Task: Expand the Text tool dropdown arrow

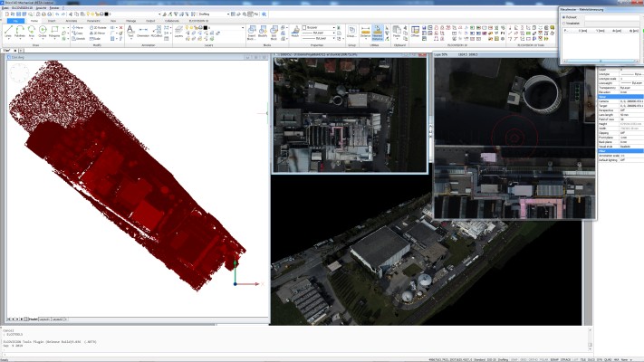Action: [130, 38]
